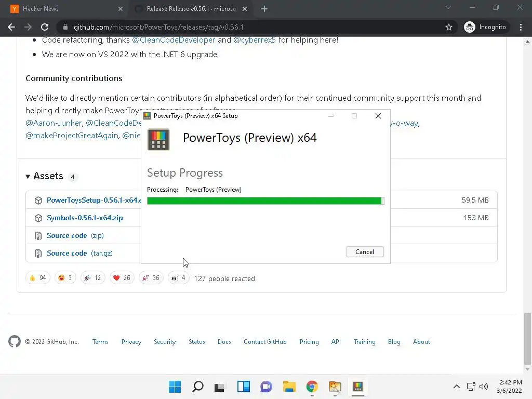Screen dimensions: 532x399
Task: Open the Docs footer link
Action: tap(224, 342)
